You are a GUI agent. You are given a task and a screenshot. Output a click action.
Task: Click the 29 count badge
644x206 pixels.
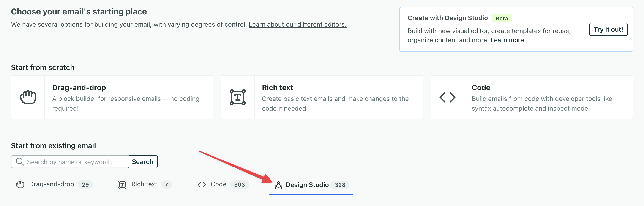[x=85, y=184]
